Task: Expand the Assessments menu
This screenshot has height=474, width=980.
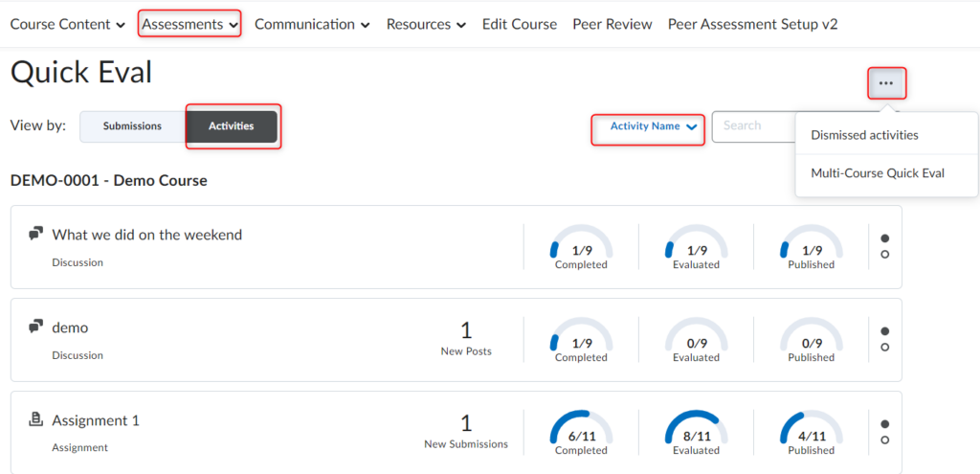Action: [x=189, y=24]
